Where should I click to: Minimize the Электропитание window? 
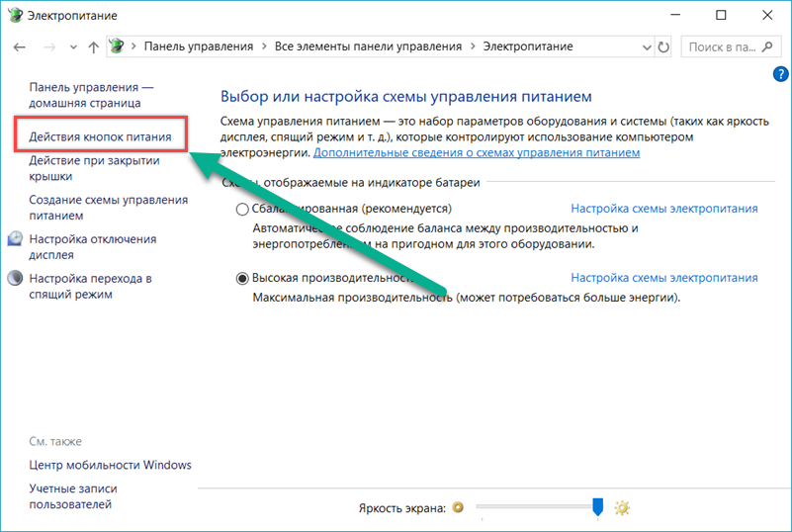675,15
